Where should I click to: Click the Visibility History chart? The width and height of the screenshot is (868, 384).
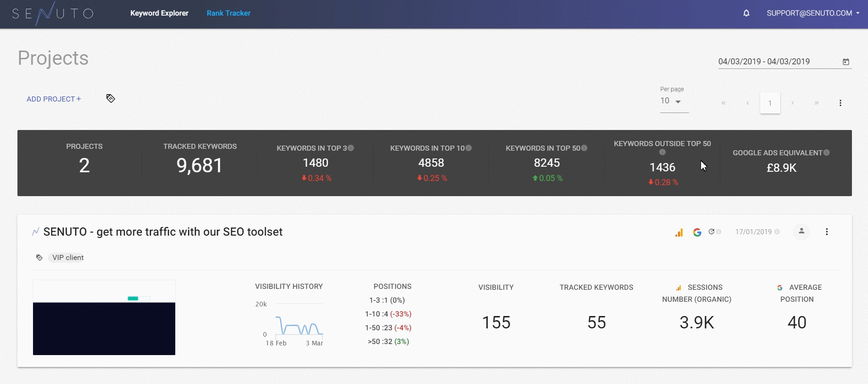pos(289,325)
